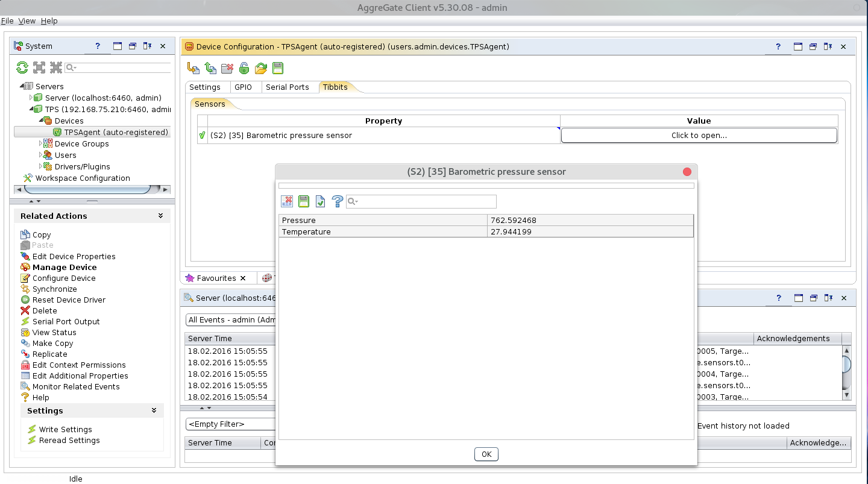Switch to the Settings tab
This screenshot has width=868, height=484.
(205, 87)
